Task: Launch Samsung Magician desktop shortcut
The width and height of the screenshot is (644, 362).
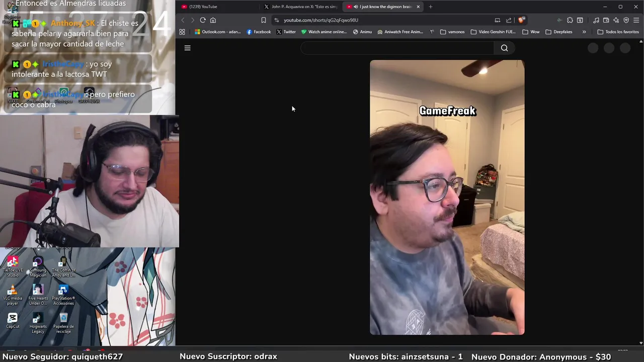Action: [38, 266]
